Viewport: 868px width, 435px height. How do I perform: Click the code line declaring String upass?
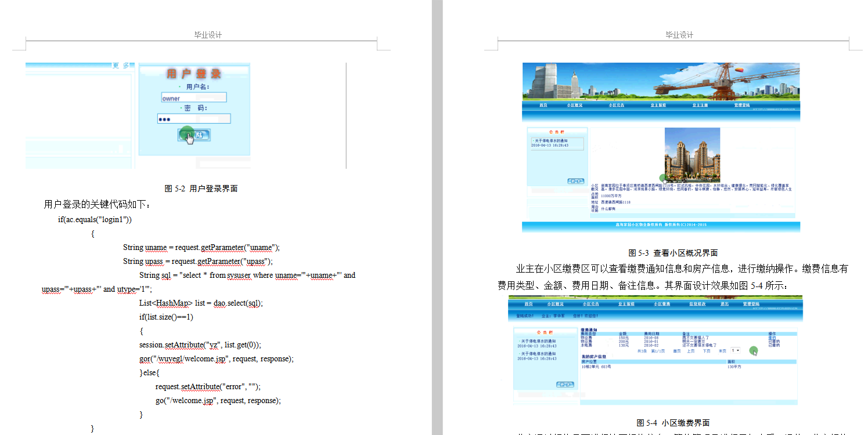(x=197, y=261)
